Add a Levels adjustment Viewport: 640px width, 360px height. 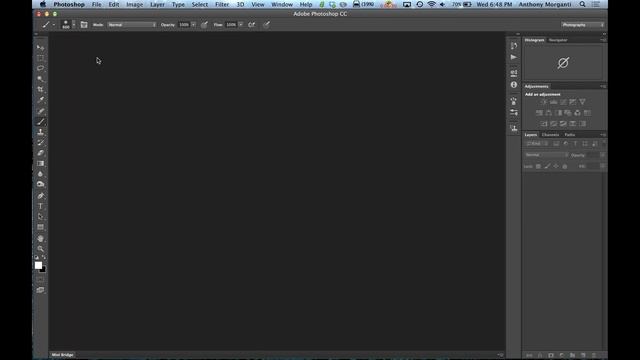tap(553, 102)
